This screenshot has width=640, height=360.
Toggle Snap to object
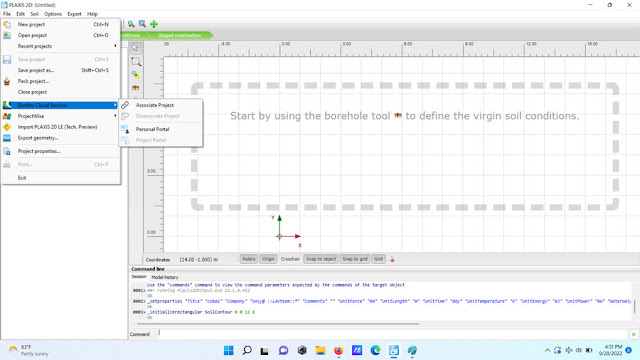pyautogui.click(x=321, y=259)
